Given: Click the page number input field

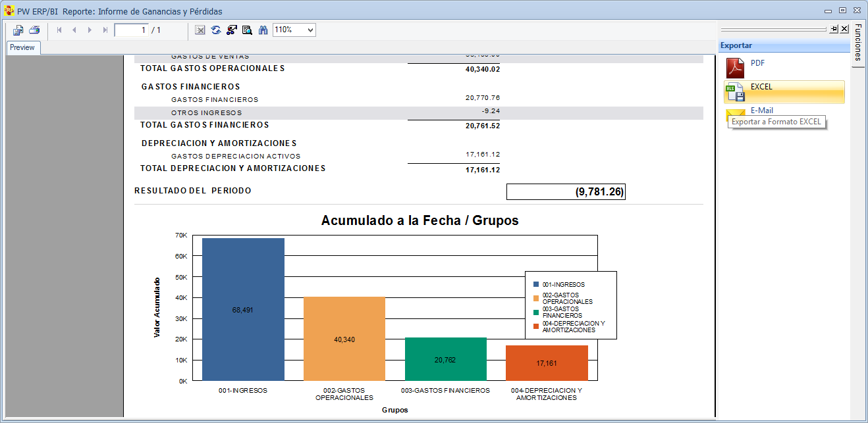Looking at the screenshot, I should point(131,30).
